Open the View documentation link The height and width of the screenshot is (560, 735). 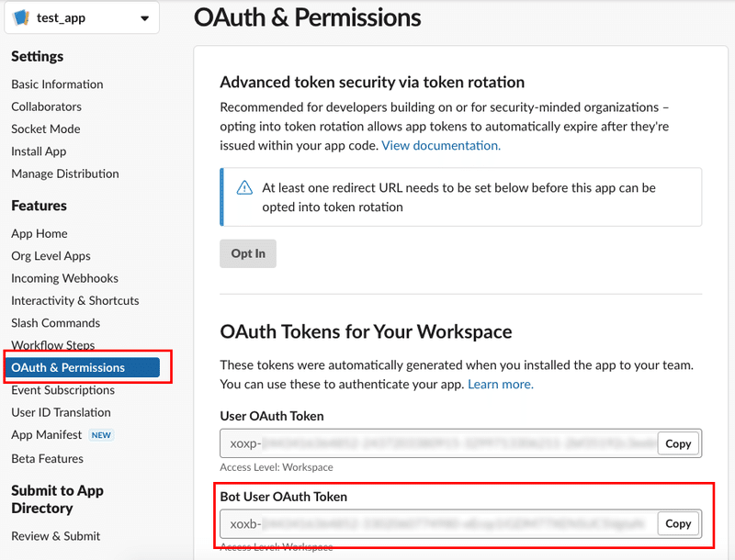tap(441, 146)
